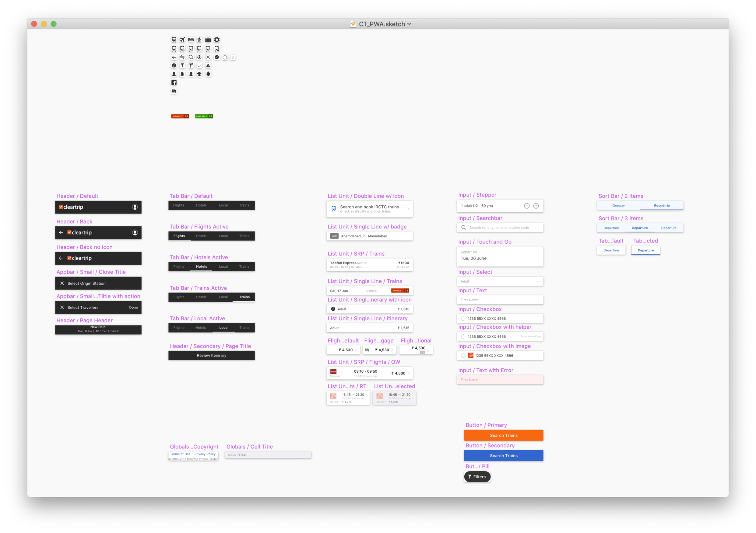Click the plus stepper for adults
The width and height of the screenshot is (756, 533).
pos(536,206)
